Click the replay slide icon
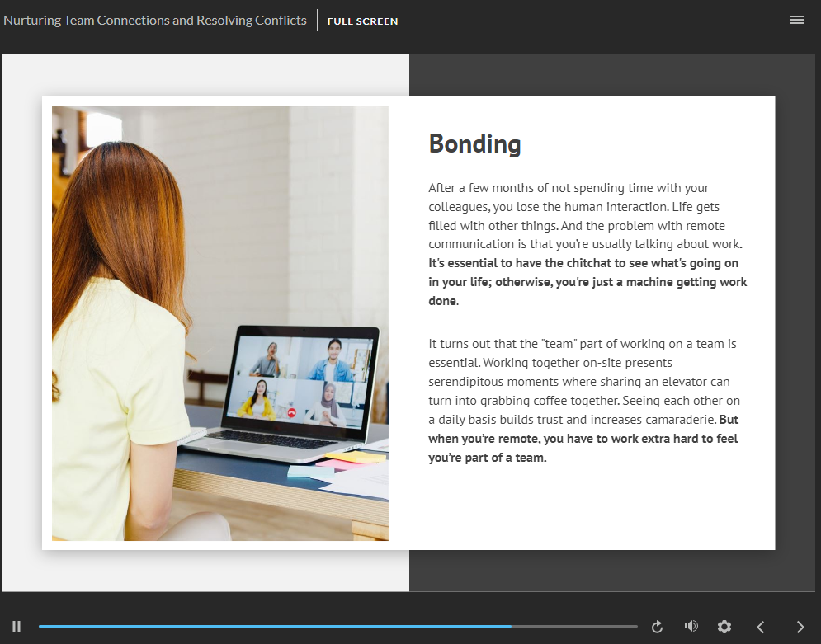Viewport: 821px width, 644px height. point(657,626)
